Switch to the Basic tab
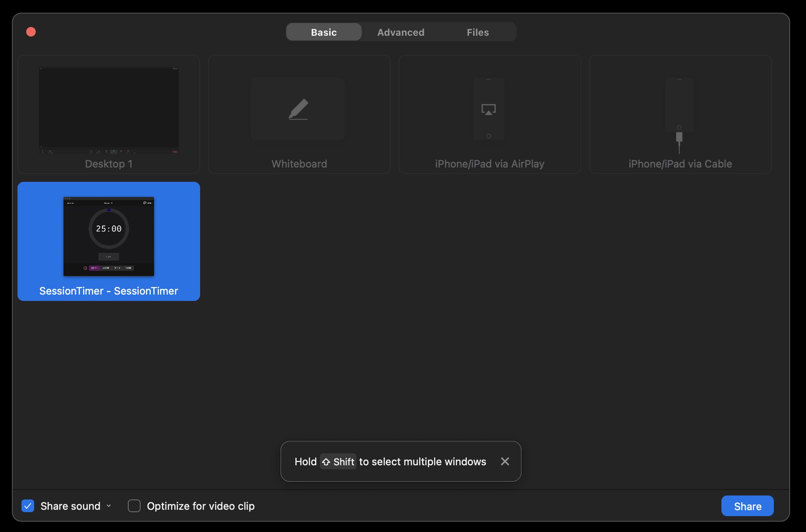Image resolution: width=806 pixels, height=532 pixels. [324, 32]
